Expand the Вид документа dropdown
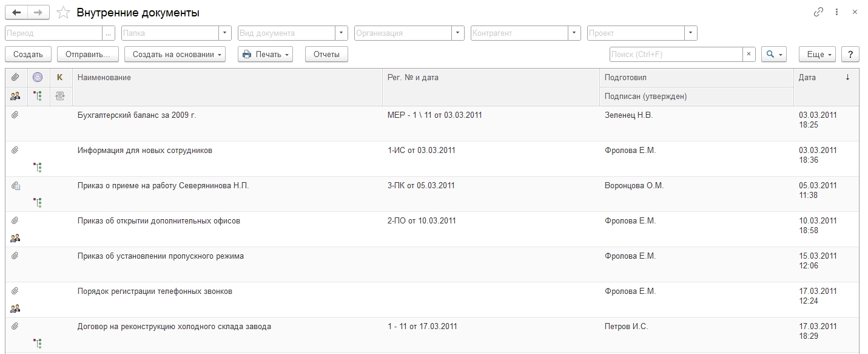The width and height of the screenshot is (868, 354). click(x=341, y=33)
